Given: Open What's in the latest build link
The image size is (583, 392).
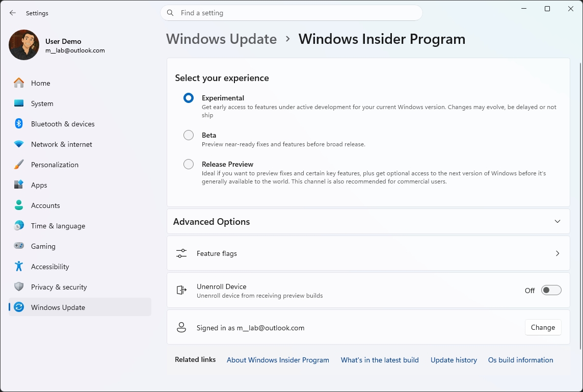Looking at the screenshot, I should 380,360.
